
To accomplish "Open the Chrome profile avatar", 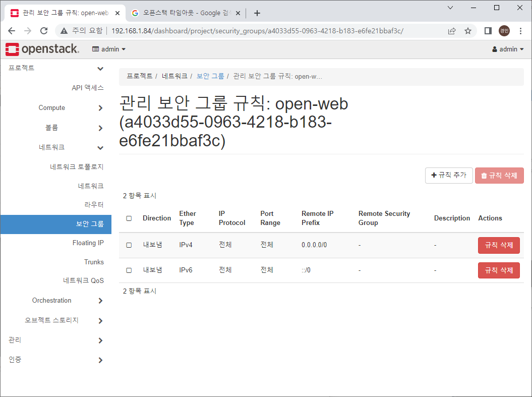I will click(504, 31).
